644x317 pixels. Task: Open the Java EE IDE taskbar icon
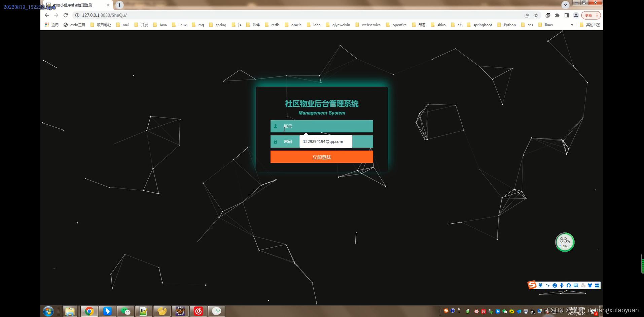tap(180, 311)
